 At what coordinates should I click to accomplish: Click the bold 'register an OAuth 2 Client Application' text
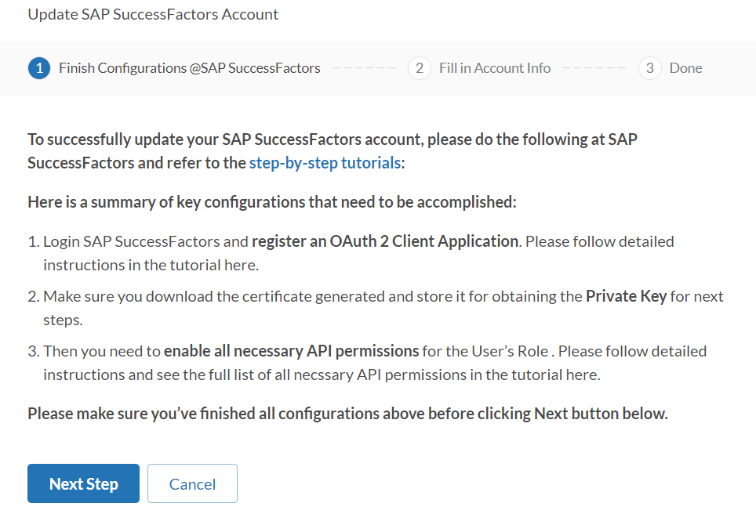385,241
